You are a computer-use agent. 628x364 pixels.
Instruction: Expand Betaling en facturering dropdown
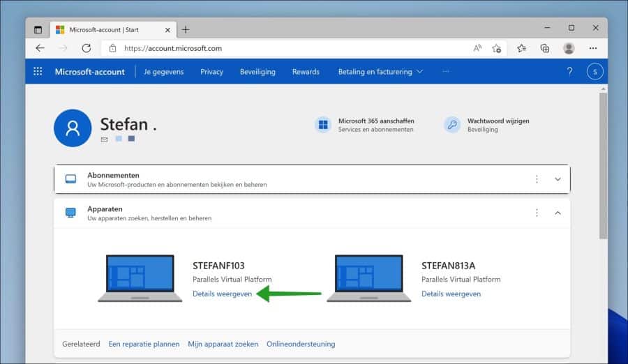click(380, 72)
